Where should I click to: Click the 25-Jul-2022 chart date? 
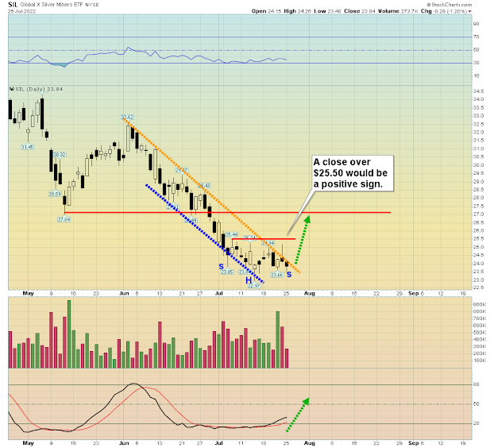[21, 11]
